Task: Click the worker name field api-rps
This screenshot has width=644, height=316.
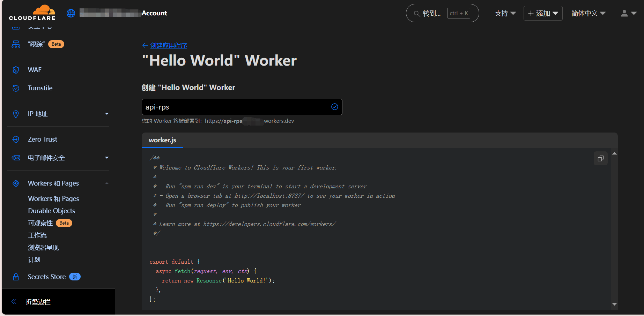Action: 237,107
